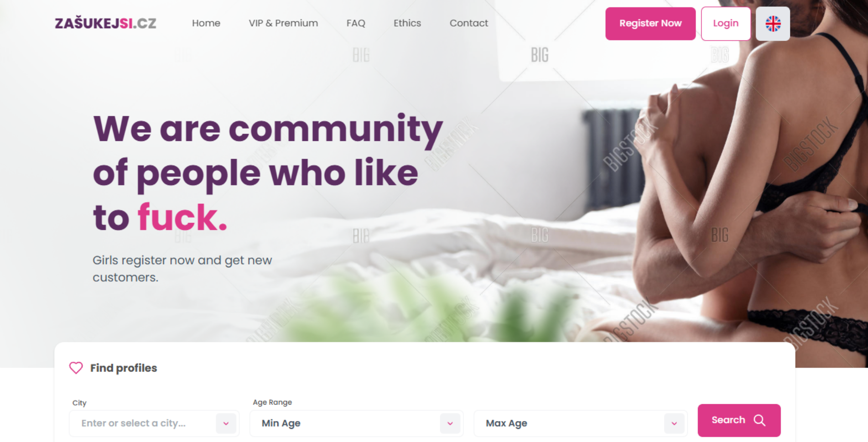Click the ZAŠUKEJSI.CZ logo

tap(105, 23)
